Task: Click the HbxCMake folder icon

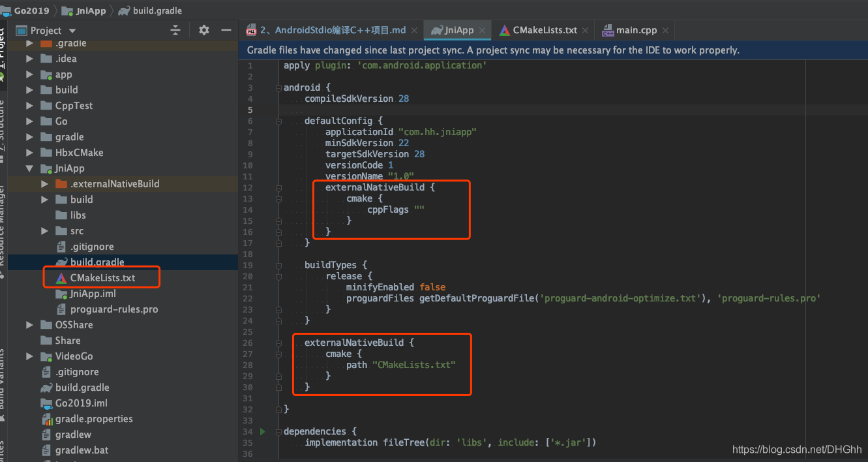Action: (x=46, y=153)
